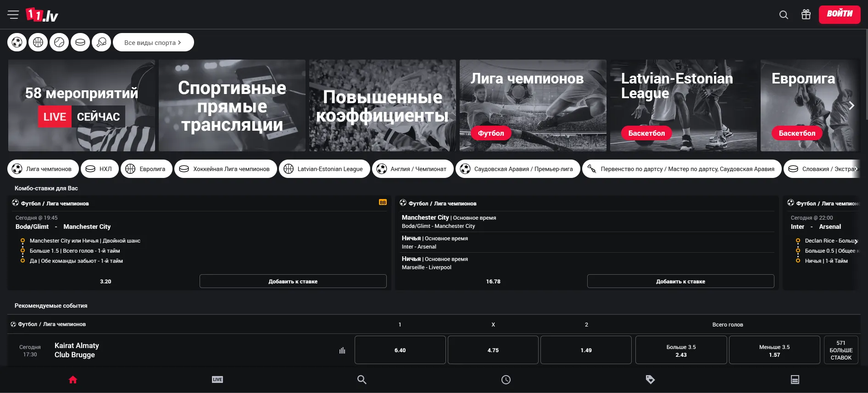
Task: Show next banners with carousel arrow
Action: (851, 105)
